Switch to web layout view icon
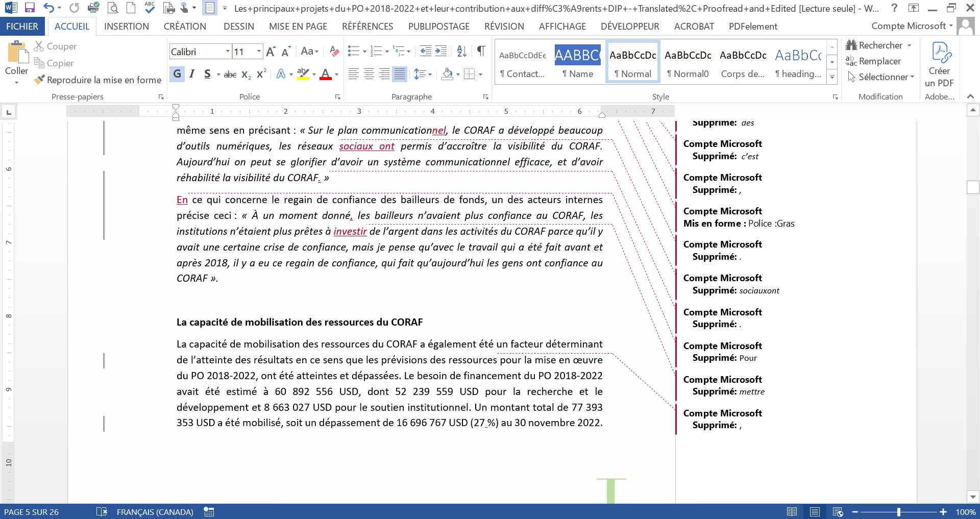 838,511
